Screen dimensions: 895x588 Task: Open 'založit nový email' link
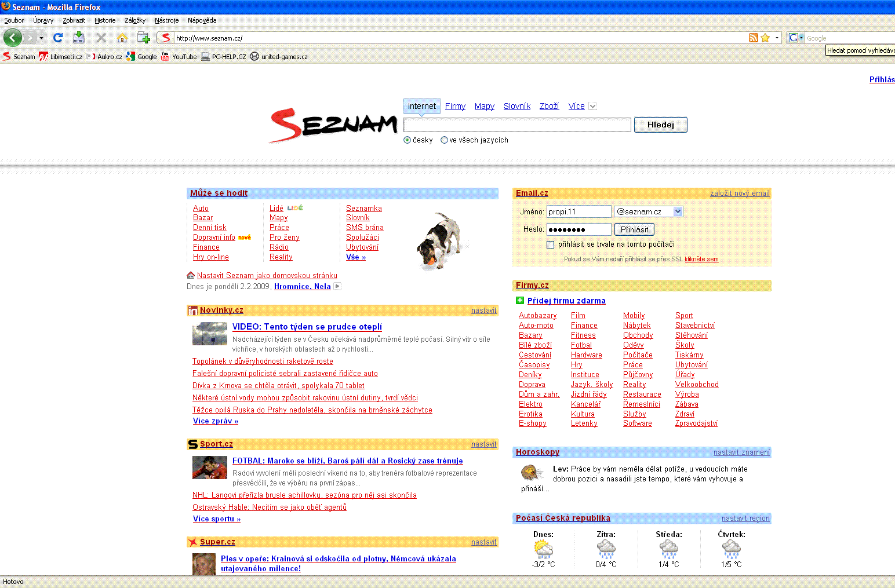740,193
